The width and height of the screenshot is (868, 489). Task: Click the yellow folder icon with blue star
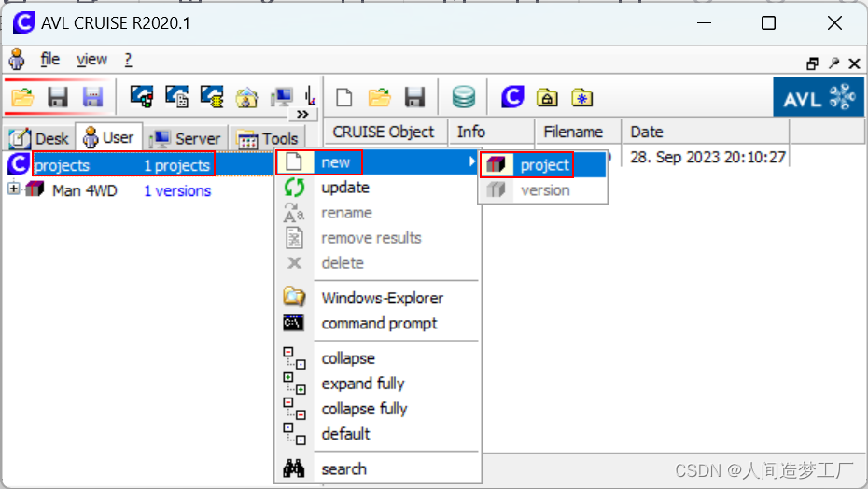click(x=581, y=97)
